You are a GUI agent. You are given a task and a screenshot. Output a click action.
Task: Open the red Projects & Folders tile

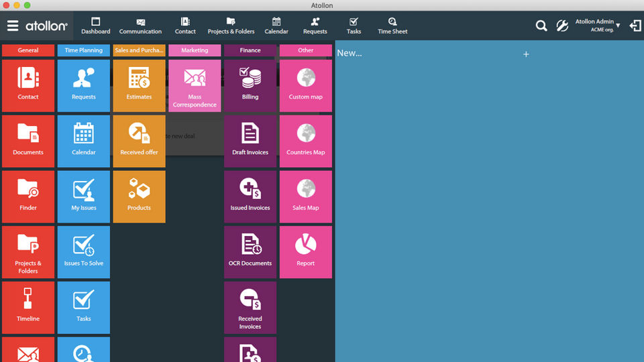28,252
